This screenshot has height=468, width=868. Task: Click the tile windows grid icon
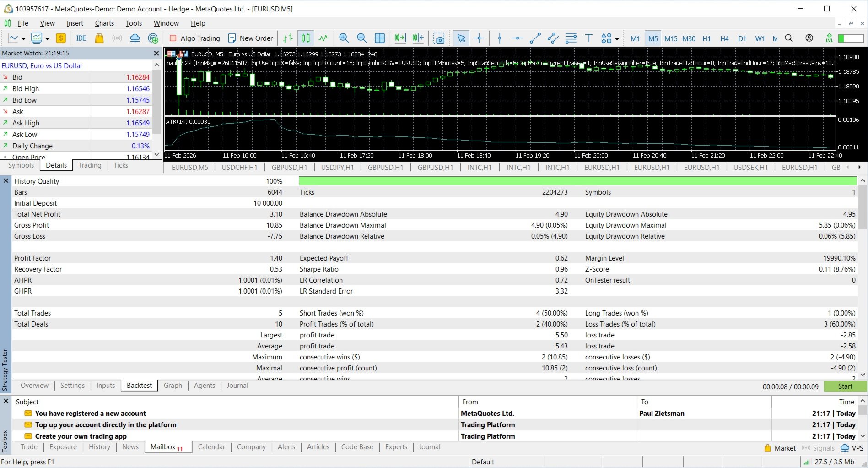coord(380,38)
